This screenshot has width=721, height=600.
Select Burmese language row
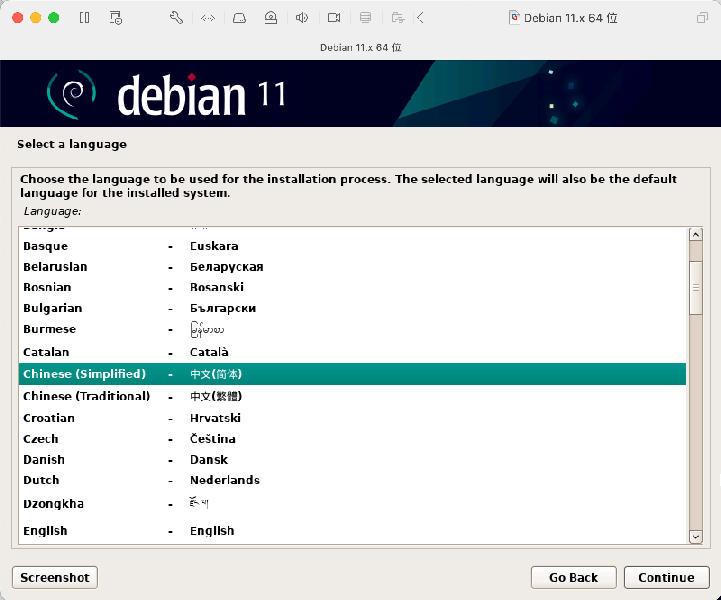click(x=352, y=329)
